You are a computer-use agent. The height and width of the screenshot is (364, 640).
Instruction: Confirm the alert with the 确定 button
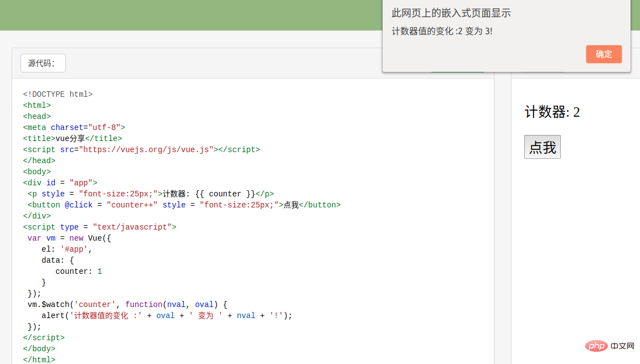click(x=603, y=54)
